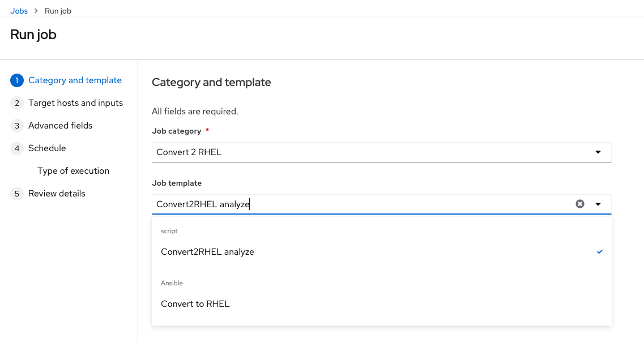Click the Convert 2 RHEL category select box

[x=382, y=152]
